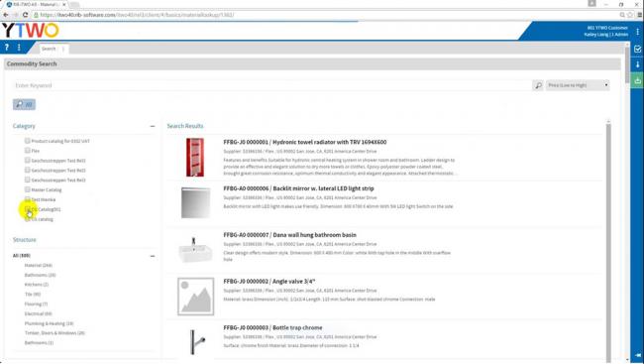Open Dana wall hung bathroom basin result
Viewport: 644px width, 364px height.
tap(289, 235)
